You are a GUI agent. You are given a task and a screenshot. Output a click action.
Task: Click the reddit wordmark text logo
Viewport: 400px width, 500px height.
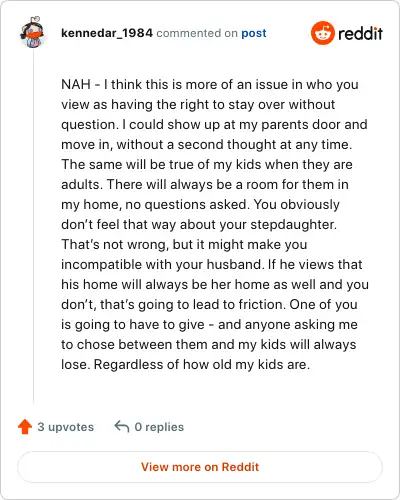tap(360, 33)
